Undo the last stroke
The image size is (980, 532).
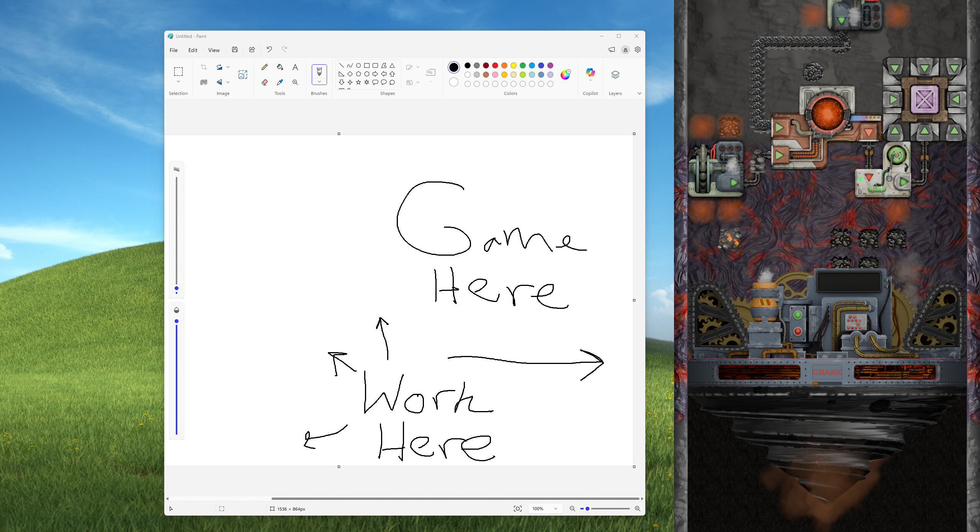pyautogui.click(x=269, y=50)
